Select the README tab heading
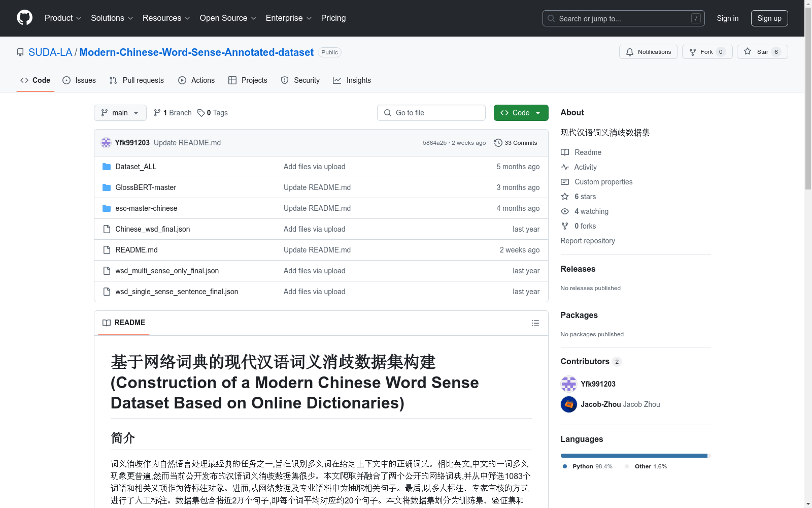Screen dimensions: 812x508 pos(124,323)
